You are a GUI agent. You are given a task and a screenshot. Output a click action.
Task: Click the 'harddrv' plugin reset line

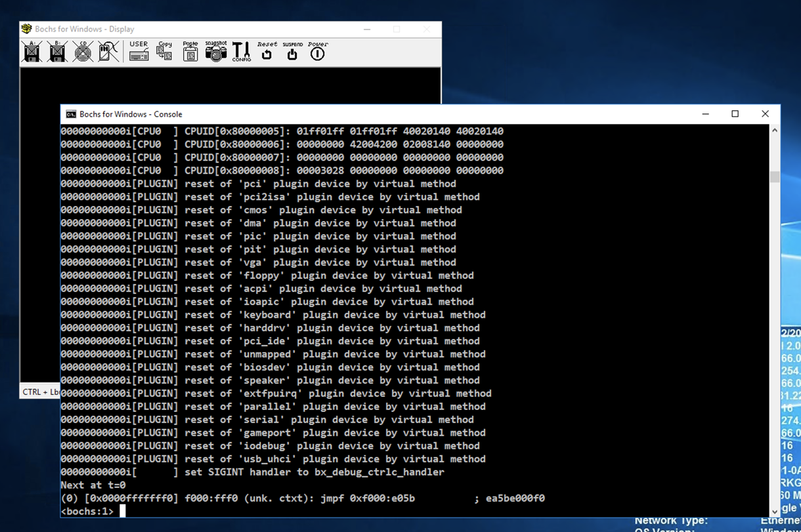(270, 327)
